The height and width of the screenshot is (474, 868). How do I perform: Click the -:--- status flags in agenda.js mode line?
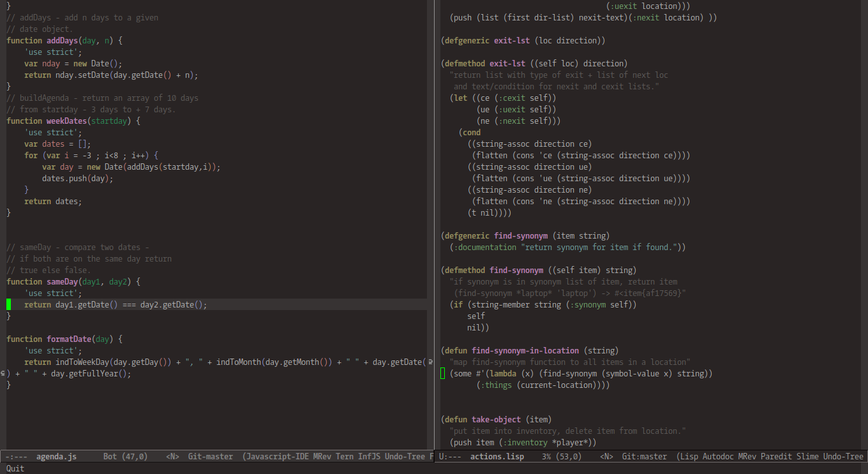tap(17, 457)
